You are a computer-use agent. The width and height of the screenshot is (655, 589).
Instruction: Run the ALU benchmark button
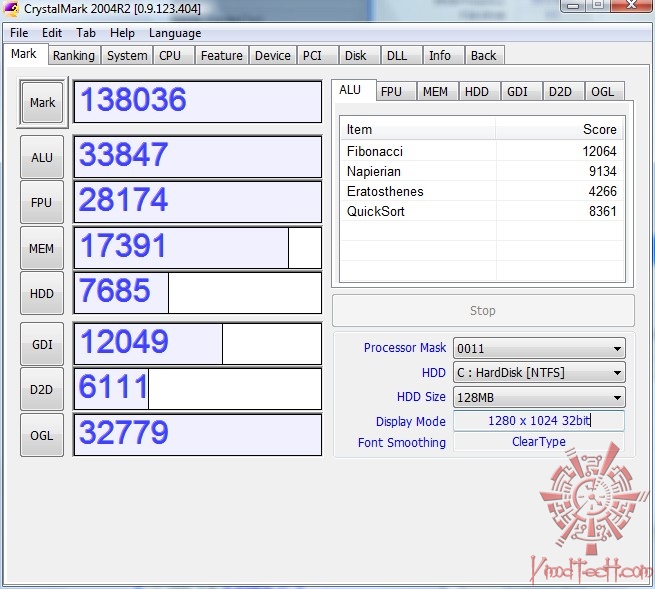pyautogui.click(x=42, y=157)
